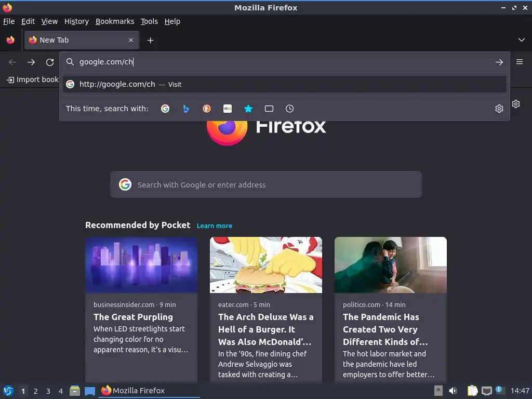Click 'The Arch Deluxe Was a Hell of a Burger' headline
The image size is (532, 399).
click(x=265, y=329)
